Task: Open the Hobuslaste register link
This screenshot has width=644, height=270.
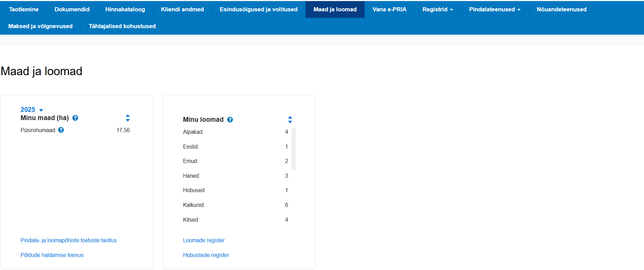Action: [206, 255]
